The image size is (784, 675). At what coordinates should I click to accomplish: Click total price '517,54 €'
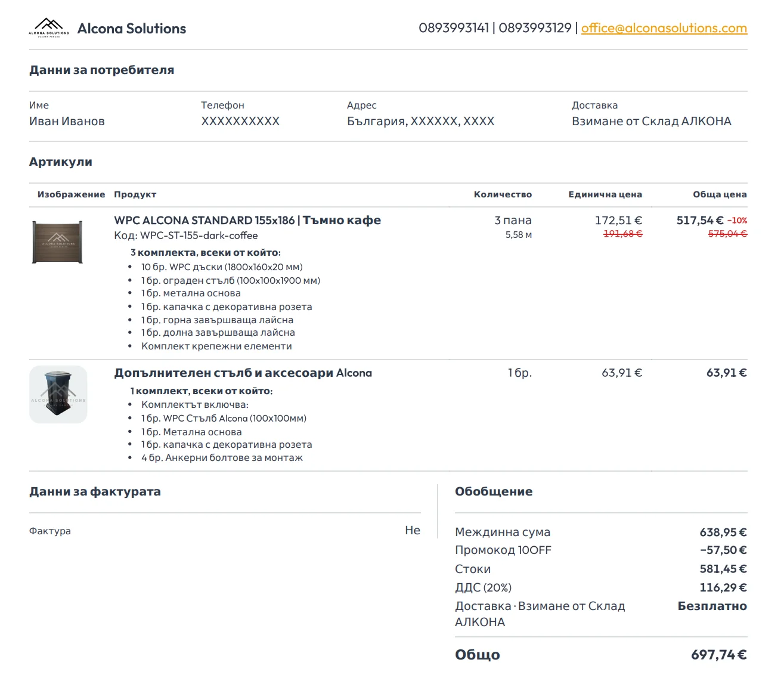(x=700, y=220)
